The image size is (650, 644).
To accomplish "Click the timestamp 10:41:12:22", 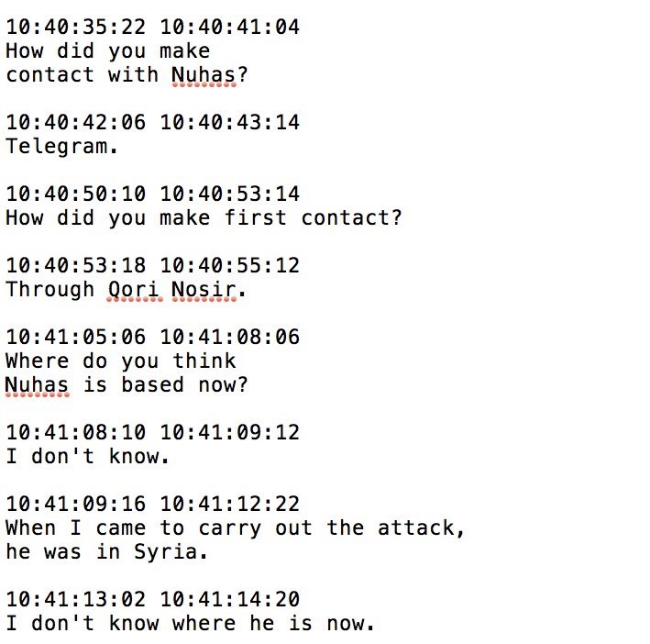I will tap(229, 504).
